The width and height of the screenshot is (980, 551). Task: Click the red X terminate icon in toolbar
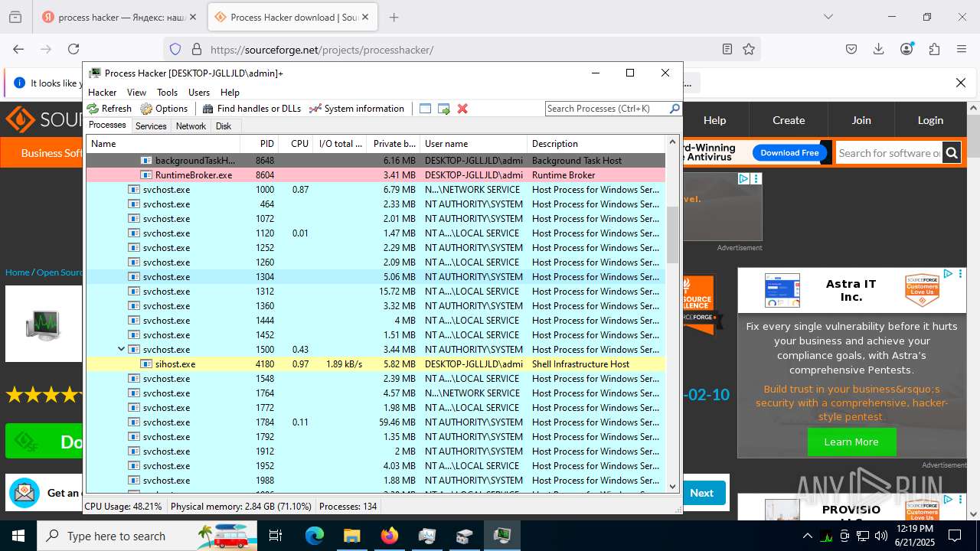(462, 109)
